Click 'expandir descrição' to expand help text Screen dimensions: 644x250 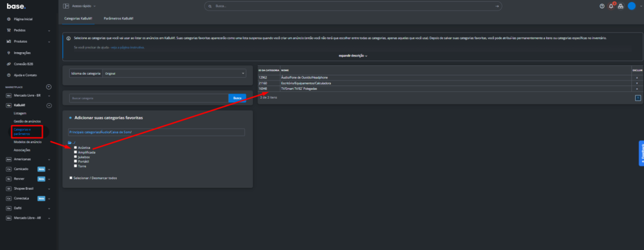coord(353,55)
